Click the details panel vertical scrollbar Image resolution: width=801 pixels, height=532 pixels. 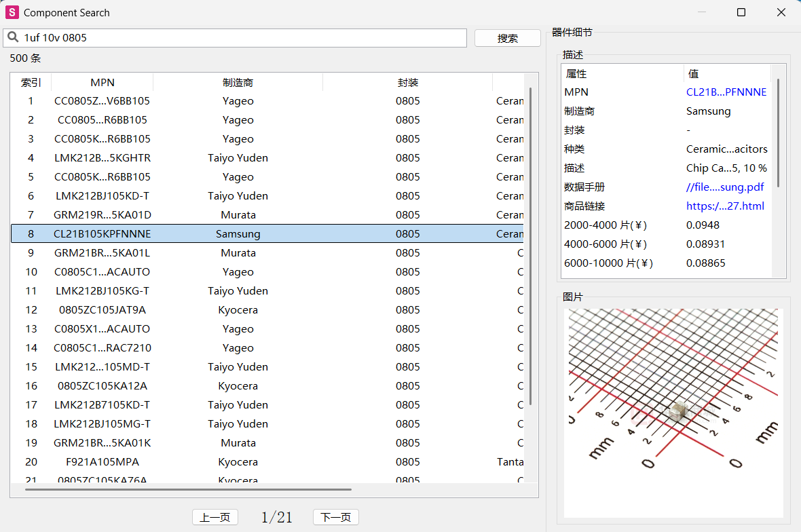click(x=778, y=132)
